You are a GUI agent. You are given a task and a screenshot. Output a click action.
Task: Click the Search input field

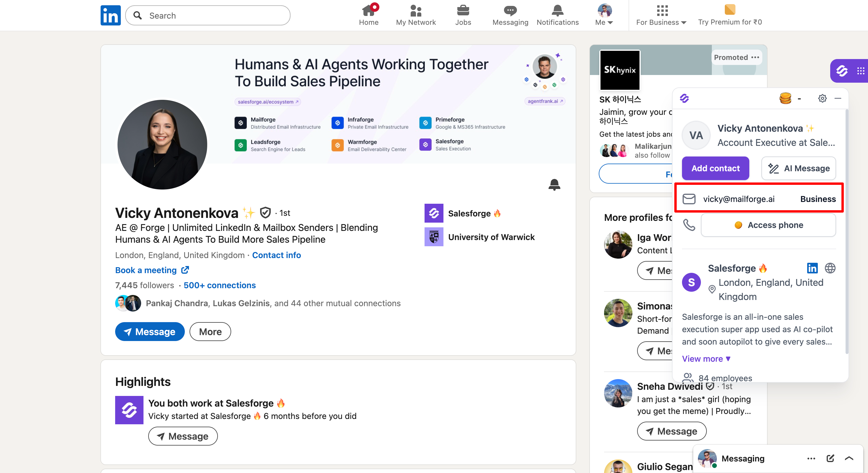coord(216,15)
